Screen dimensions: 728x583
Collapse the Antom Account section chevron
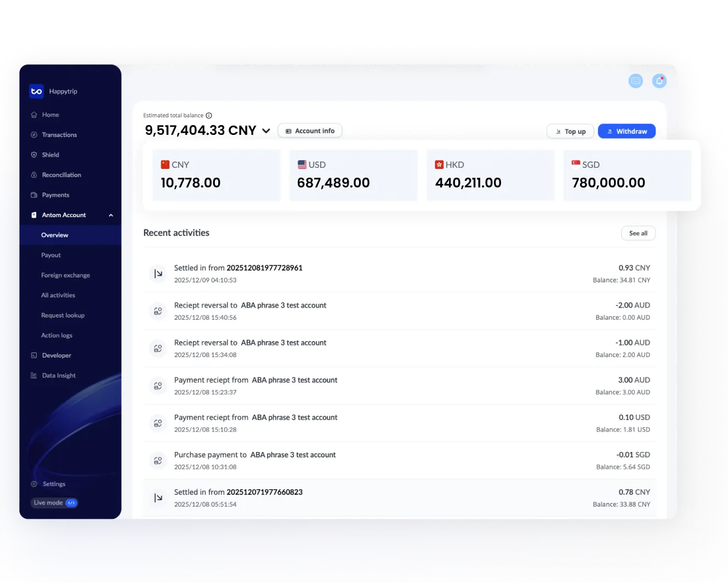pyautogui.click(x=111, y=215)
